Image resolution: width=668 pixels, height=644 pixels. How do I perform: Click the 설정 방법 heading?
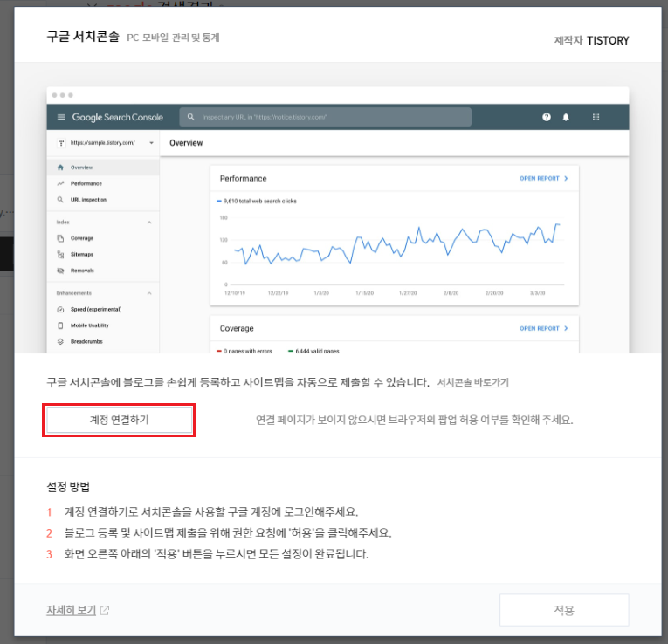click(68, 487)
